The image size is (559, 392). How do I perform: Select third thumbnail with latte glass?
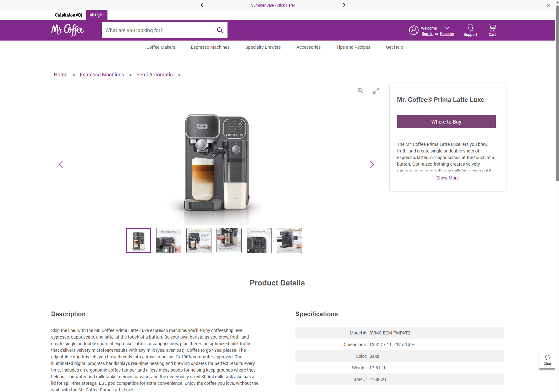coord(199,240)
